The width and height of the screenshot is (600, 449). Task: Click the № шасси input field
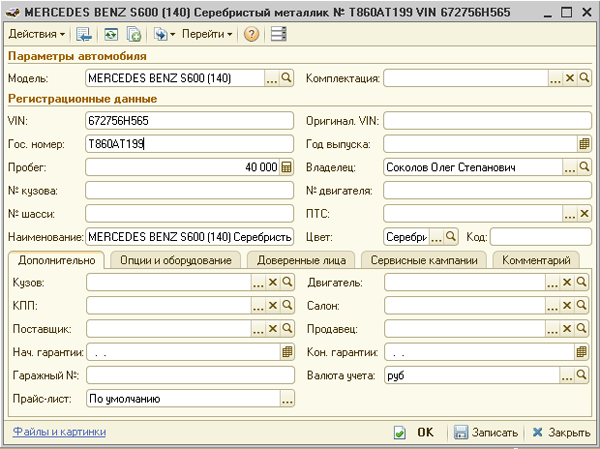(x=189, y=214)
